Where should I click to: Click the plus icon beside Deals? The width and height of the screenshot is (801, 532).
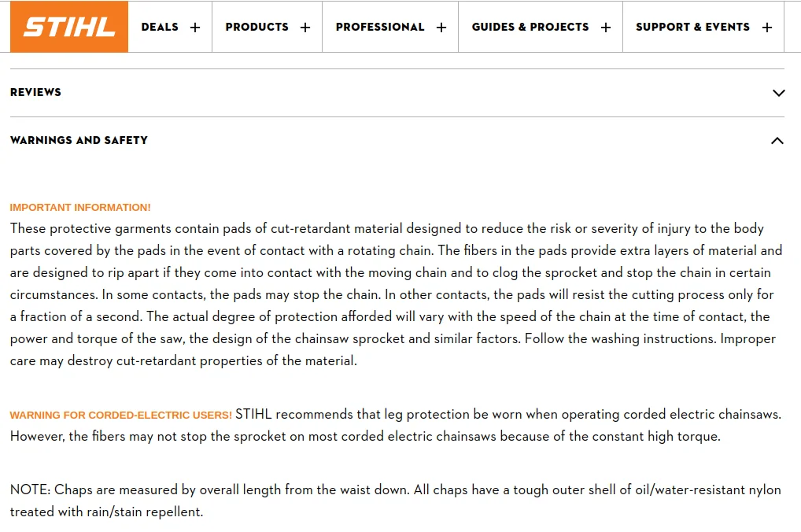[195, 28]
